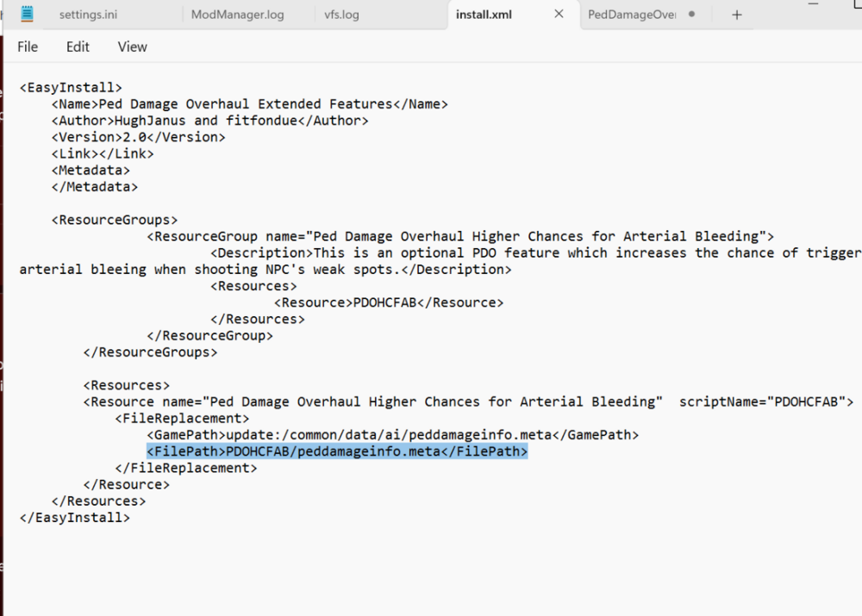This screenshot has width=862, height=616.
Task: Click the active install.xml tab
Action: (484, 15)
